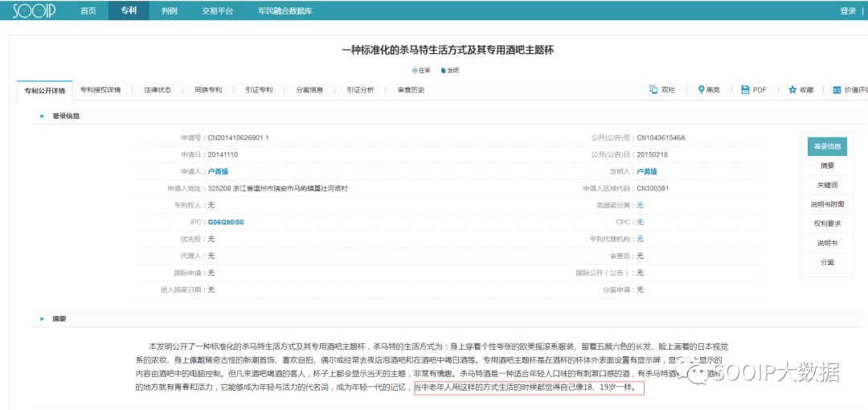Click the 进入国家日期 field value

pyautogui.click(x=211, y=289)
